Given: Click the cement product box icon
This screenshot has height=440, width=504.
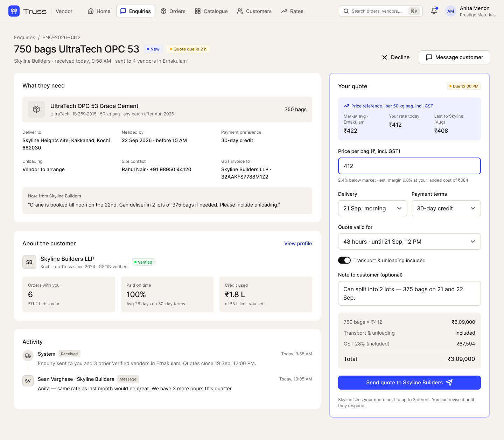Looking at the screenshot, I should click(x=36, y=109).
